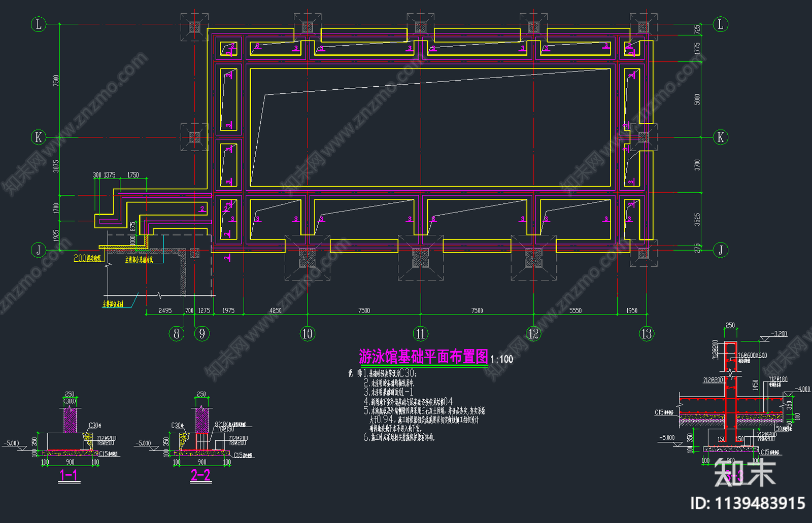Click the magenta drawing title 游泳馆基础平面布置图

(x=424, y=357)
